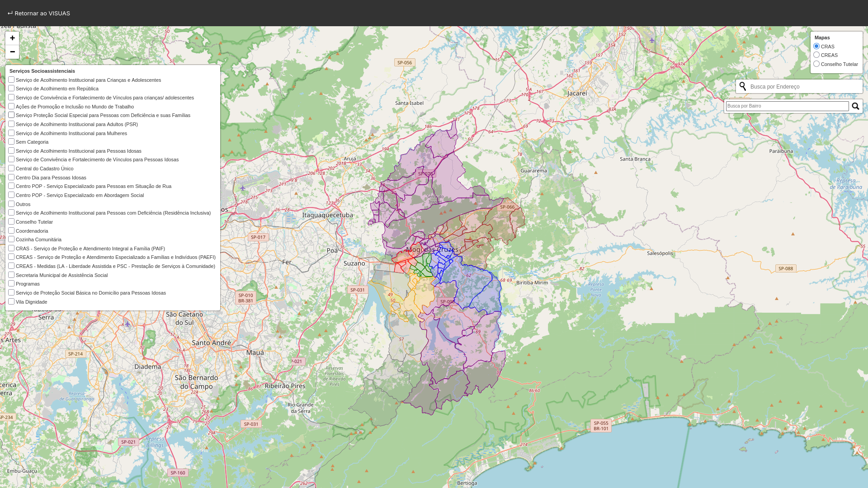This screenshot has height=488, width=868.
Task: Enable Residência Inclusiva service checkbox
Action: pyautogui.click(x=11, y=212)
